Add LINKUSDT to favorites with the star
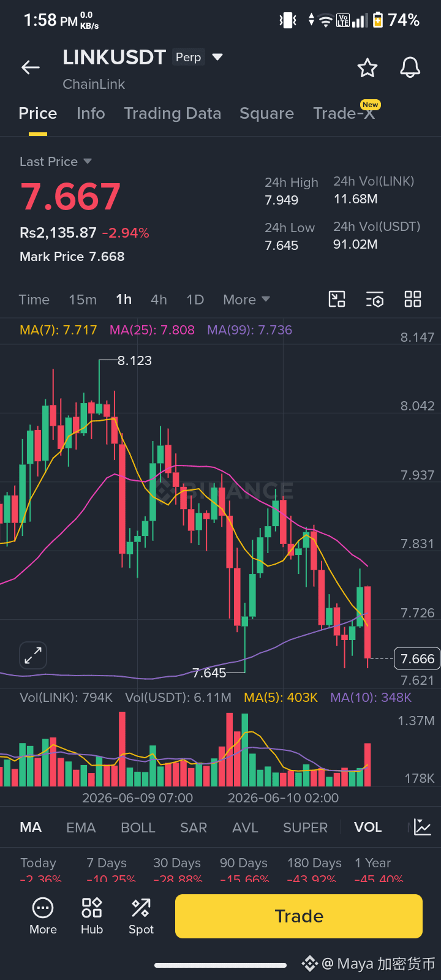Screen dimensions: 441x980 point(367,67)
